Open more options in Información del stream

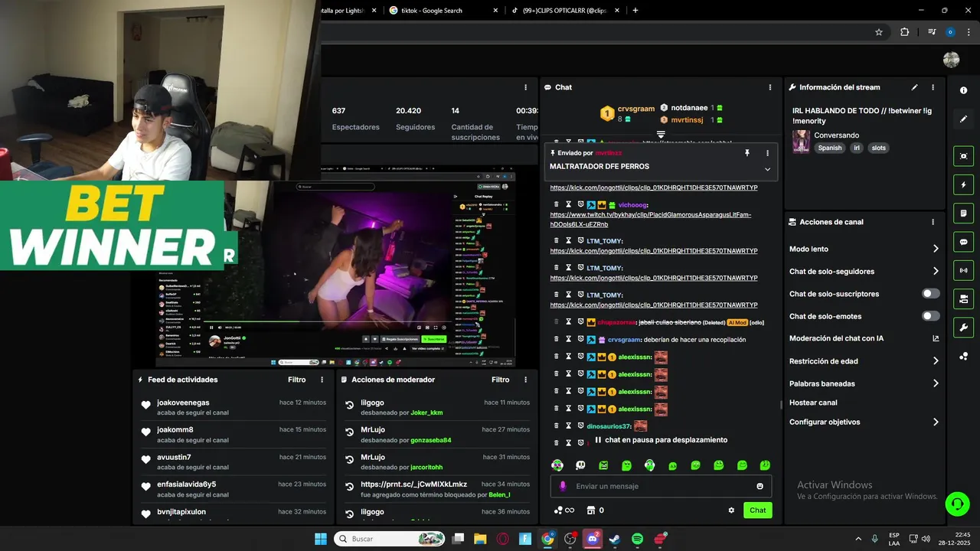933,87
